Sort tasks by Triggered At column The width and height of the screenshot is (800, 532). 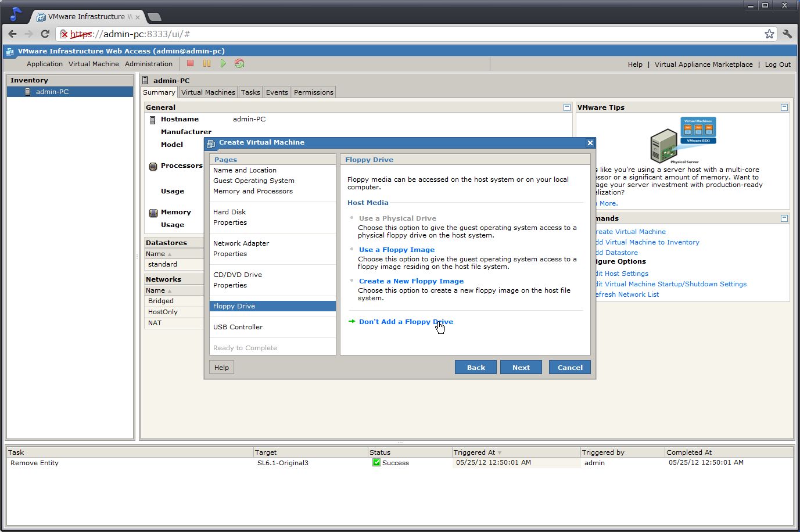click(516, 452)
